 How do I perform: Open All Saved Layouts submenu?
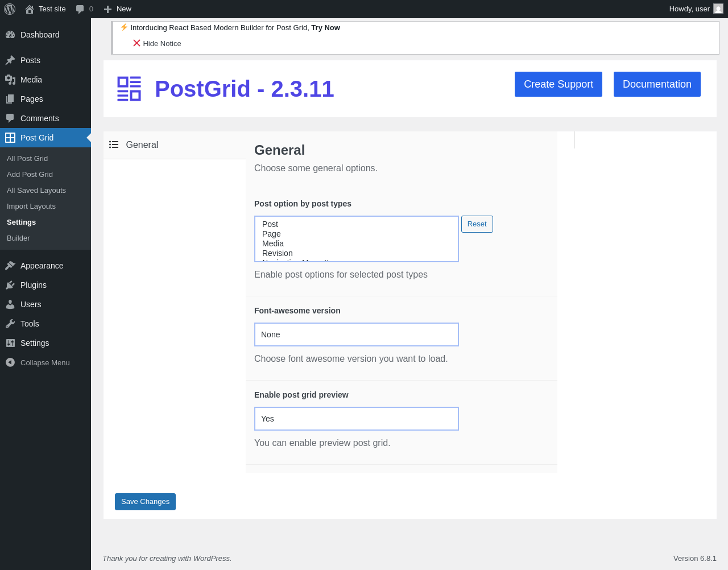point(45,191)
